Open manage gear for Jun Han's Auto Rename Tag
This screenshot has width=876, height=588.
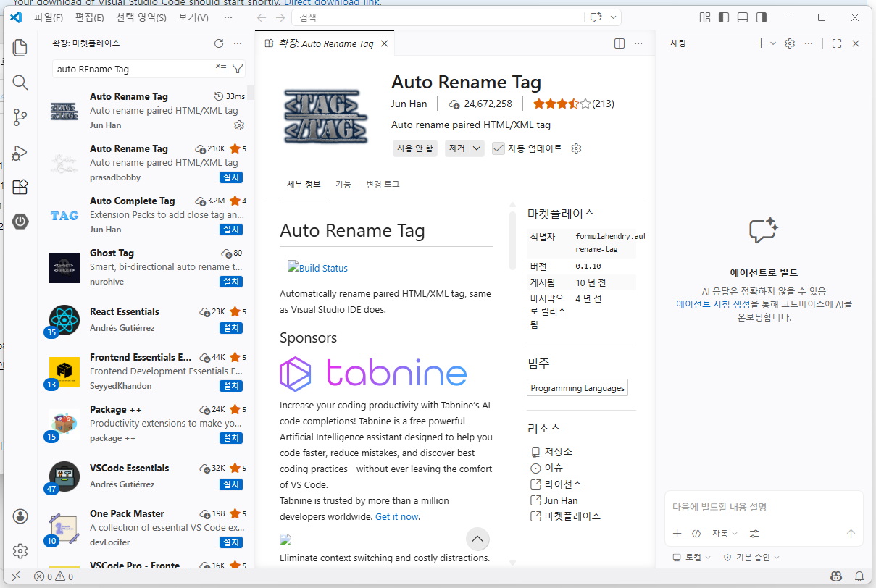point(239,125)
